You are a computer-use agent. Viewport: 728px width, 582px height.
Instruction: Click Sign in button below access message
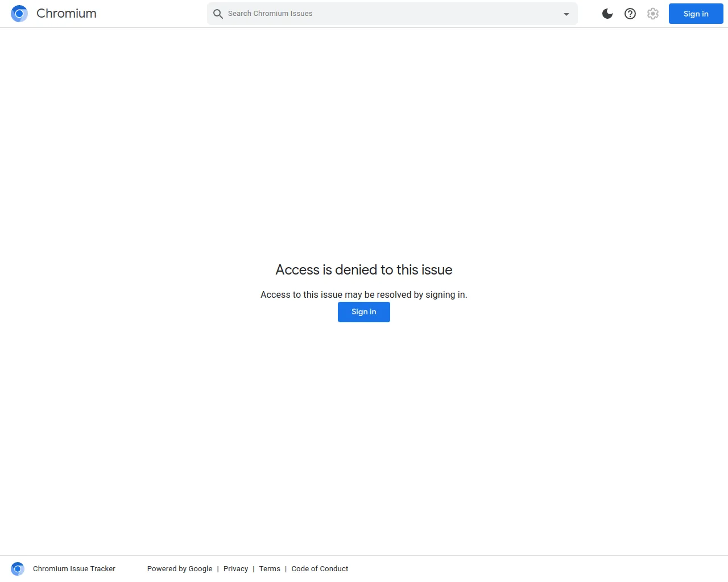[x=364, y=312]
